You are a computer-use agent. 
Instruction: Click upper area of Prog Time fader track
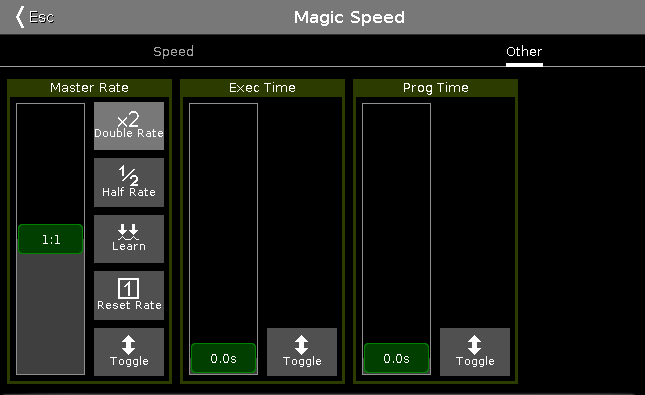tap(397, 185)
